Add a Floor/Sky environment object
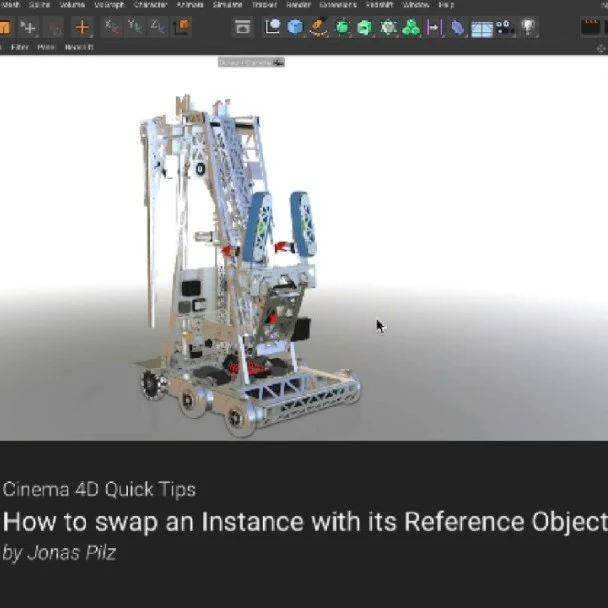The width and height of the screenshot is (608, 608). pyautogui.click(x=481, y=28)
